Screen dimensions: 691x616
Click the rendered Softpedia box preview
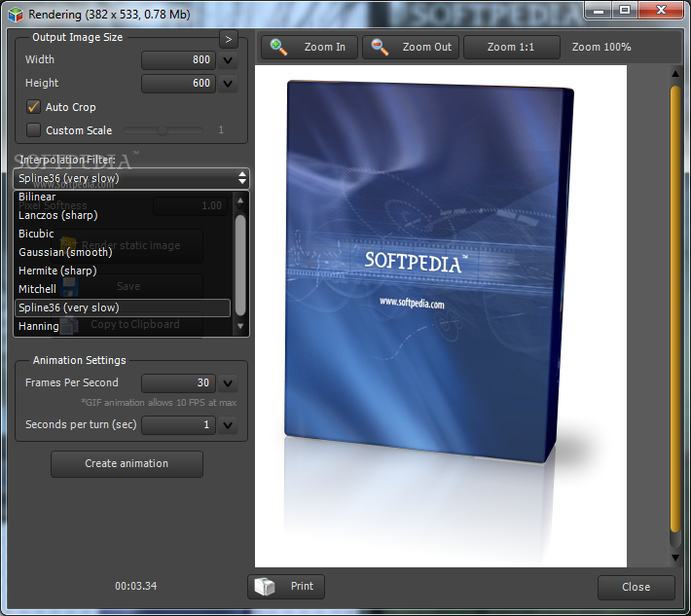point(429,272)
